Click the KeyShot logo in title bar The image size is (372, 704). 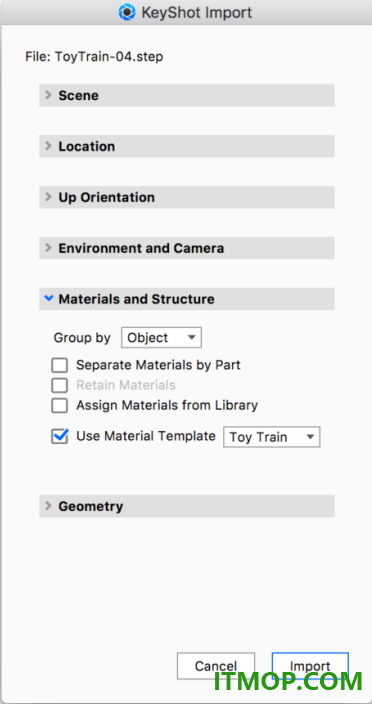[127, 12]
